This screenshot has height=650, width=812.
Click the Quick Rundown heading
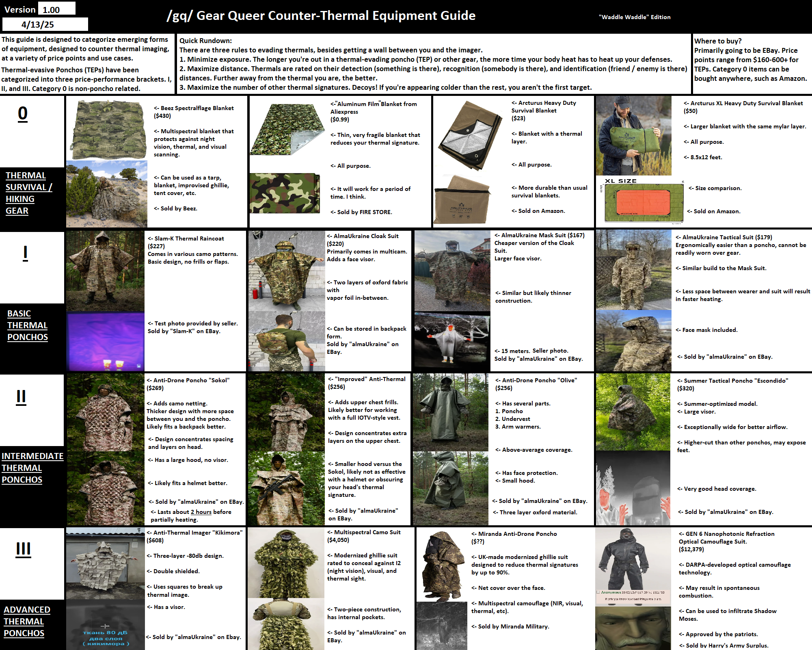[x=206, y=41]
